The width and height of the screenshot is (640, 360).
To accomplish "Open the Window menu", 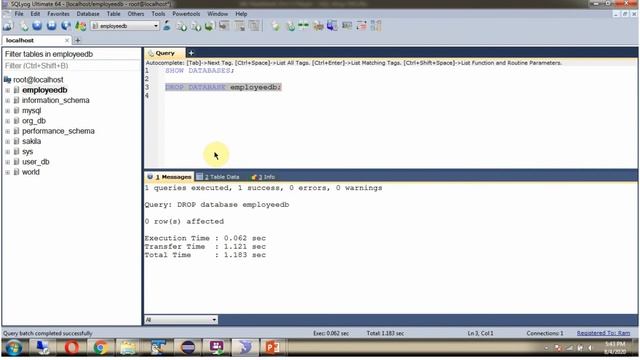I will (x=218, y=14).
